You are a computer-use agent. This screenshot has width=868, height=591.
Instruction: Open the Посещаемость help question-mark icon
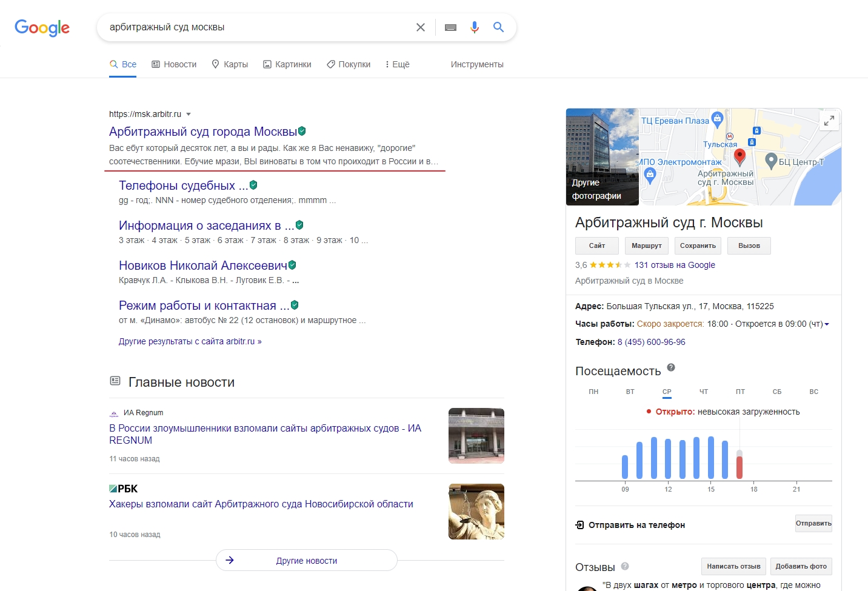(671, 367)
